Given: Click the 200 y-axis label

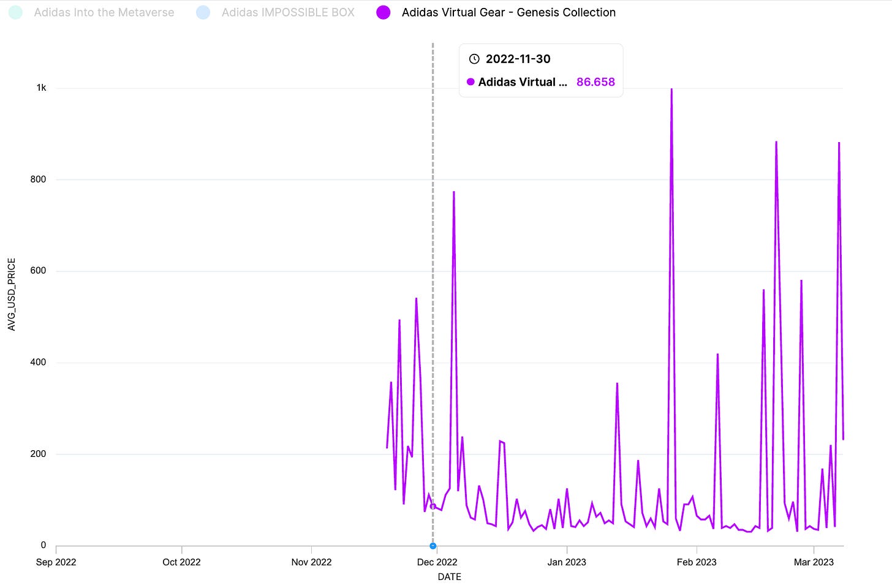Looking at the screenshot, I should (38, 454).
